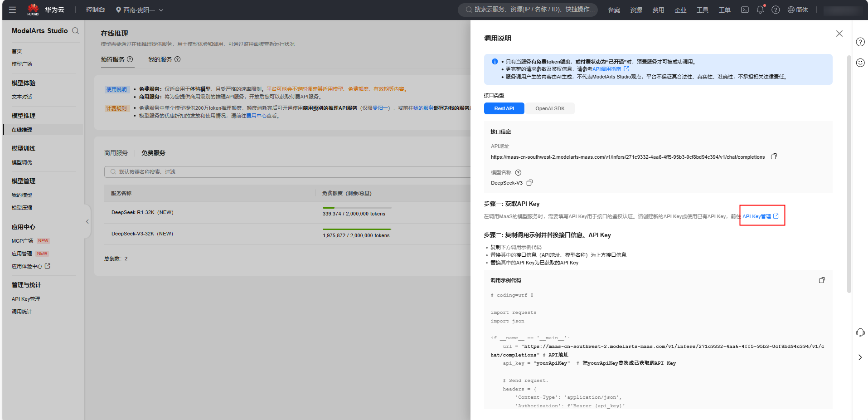Viewport: 868px width, 420px height.
Task: Open 调用统计 in sidebar
Action: (22, 312)
